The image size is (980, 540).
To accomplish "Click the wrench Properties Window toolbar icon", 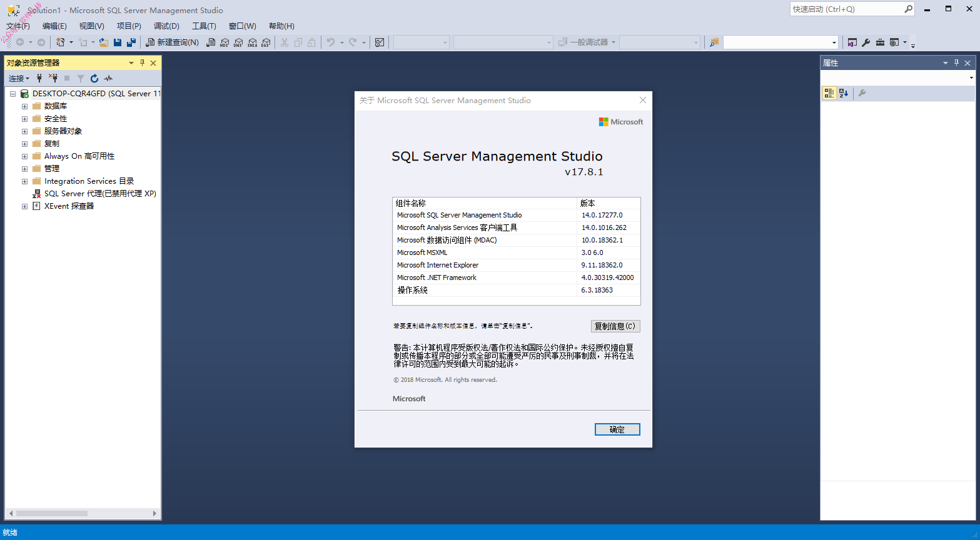I will [866, 42].
